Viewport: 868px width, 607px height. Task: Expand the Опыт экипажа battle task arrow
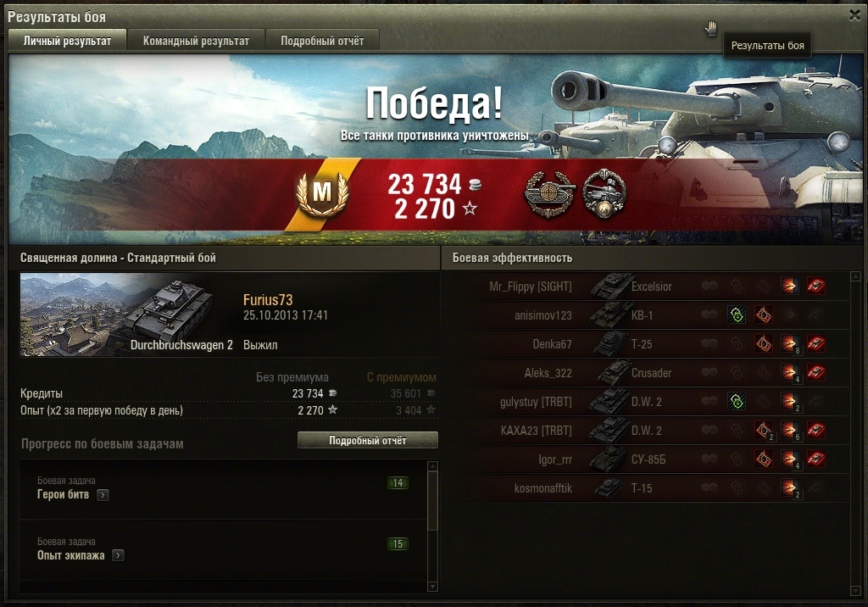(x=118, y=555)
